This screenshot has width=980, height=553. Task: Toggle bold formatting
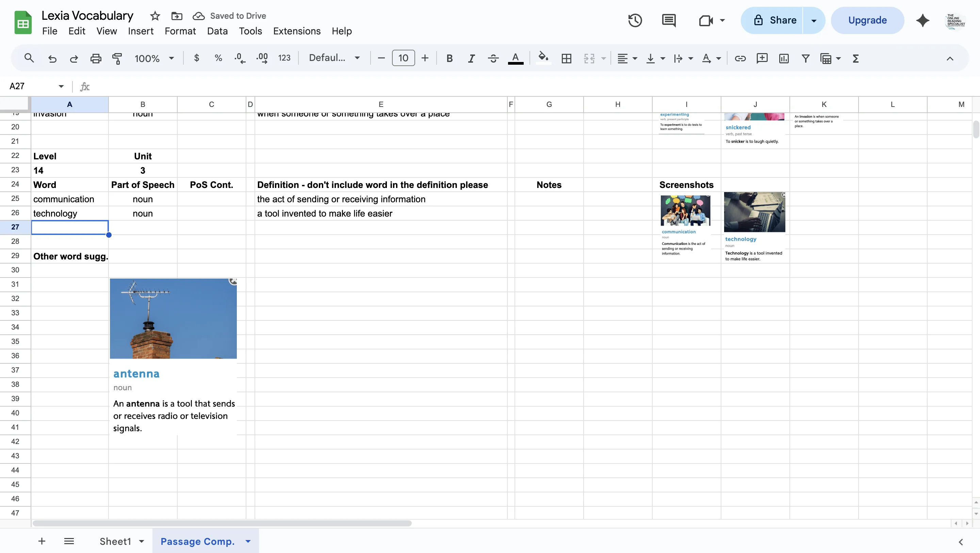click(449, 58)
